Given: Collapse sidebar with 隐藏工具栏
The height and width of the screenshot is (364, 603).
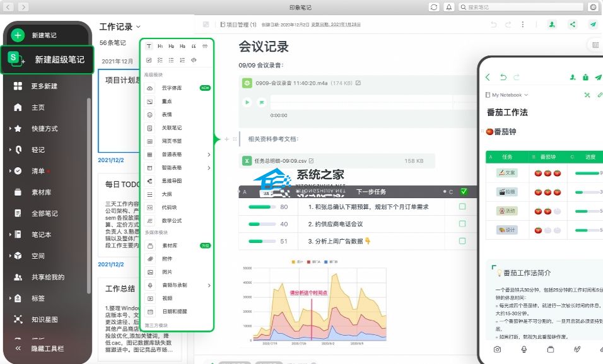Looking at the screenshot, I should pyautogui.click(x=47, y=349).
